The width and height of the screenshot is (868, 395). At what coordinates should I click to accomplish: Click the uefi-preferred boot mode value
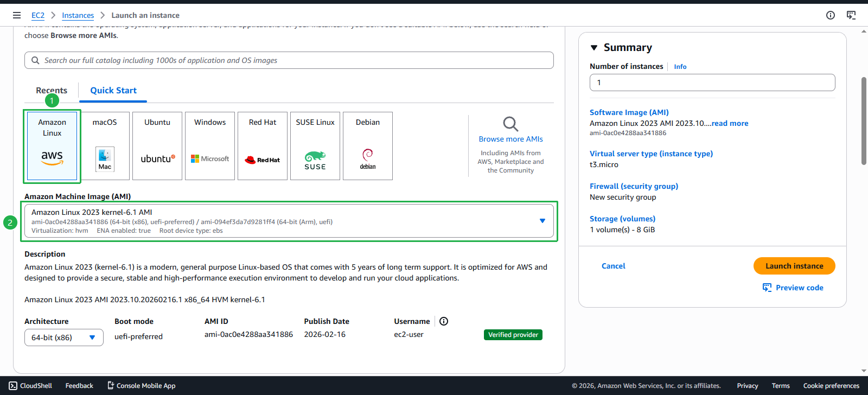[x=138, y=336]
